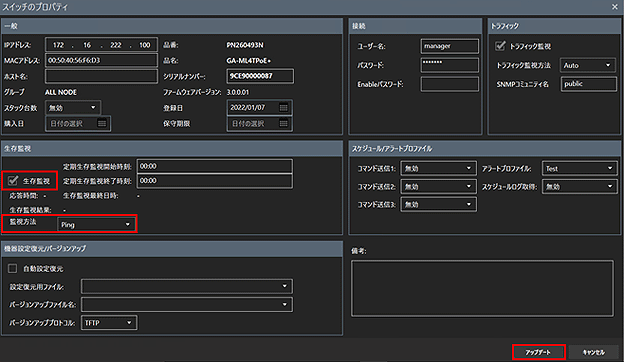
Task: Toggle the 生存監視 checkbox
Action: coord(13,181)
